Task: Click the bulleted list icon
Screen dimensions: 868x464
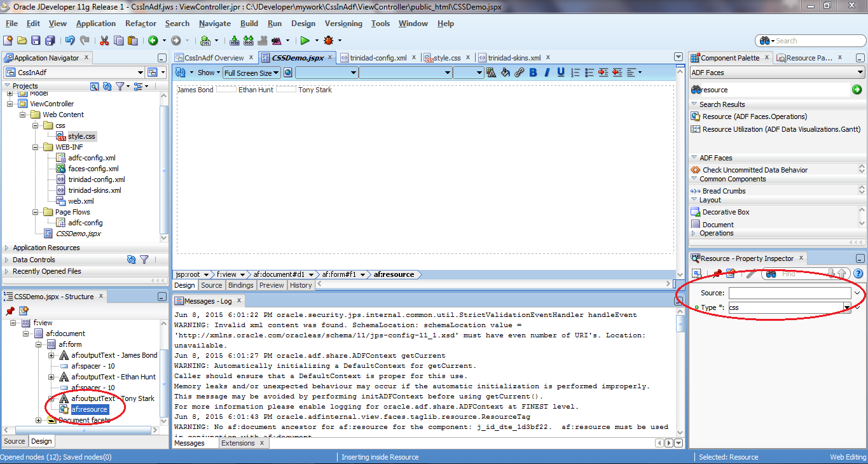Action: coord(589,73)
